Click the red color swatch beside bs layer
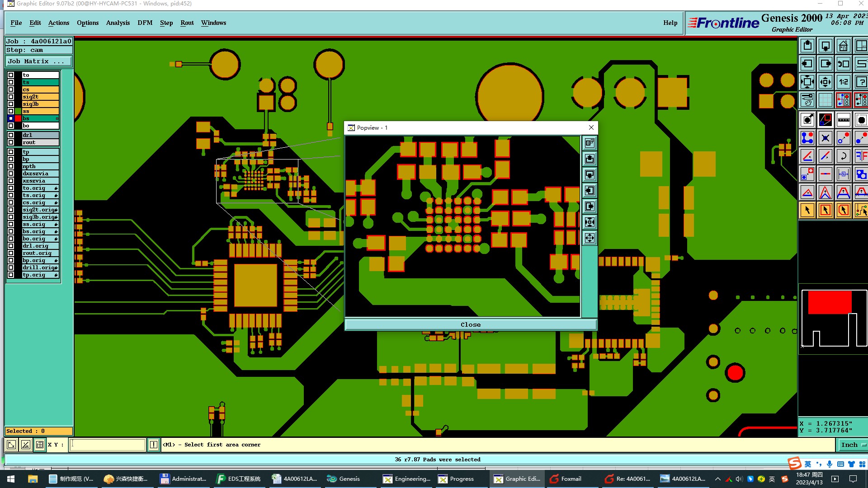This screenshot has width=868, height=488. click(18, 118)
